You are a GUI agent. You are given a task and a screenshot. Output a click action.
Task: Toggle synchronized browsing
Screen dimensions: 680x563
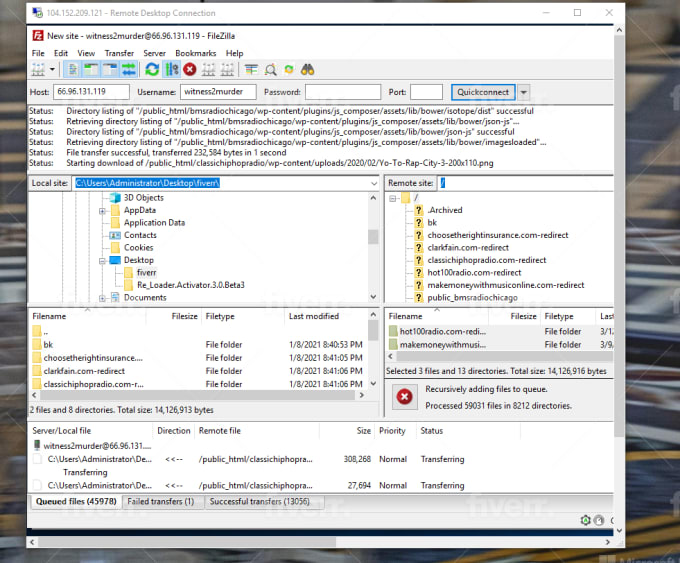tap(289, 69)
